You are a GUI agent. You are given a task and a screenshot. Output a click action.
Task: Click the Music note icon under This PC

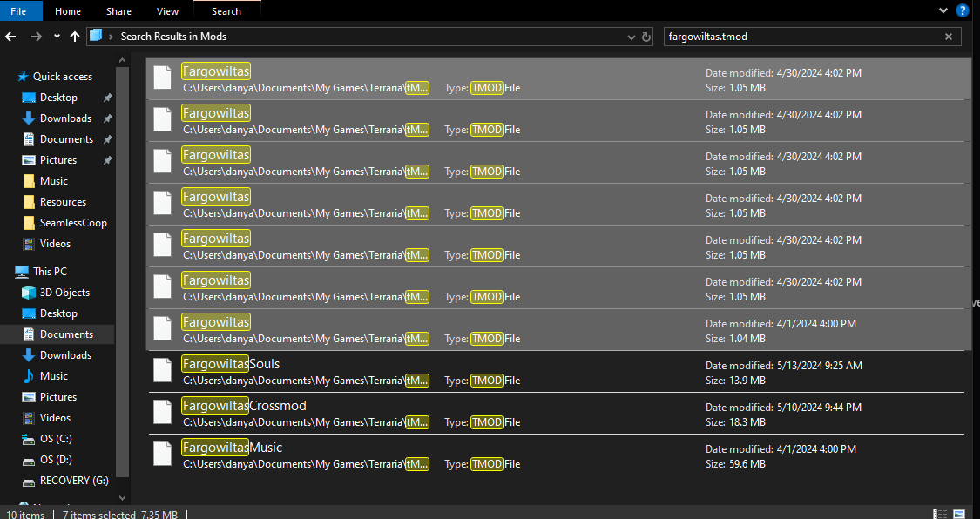tap(28, 376)
